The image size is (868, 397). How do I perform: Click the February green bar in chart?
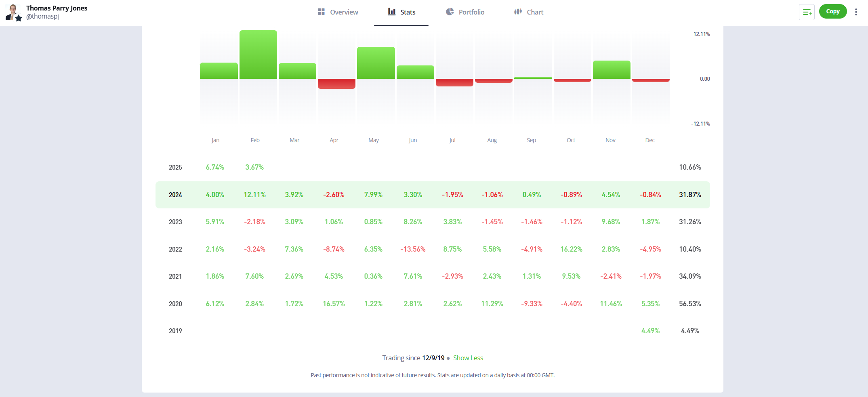tap(258, 55)
